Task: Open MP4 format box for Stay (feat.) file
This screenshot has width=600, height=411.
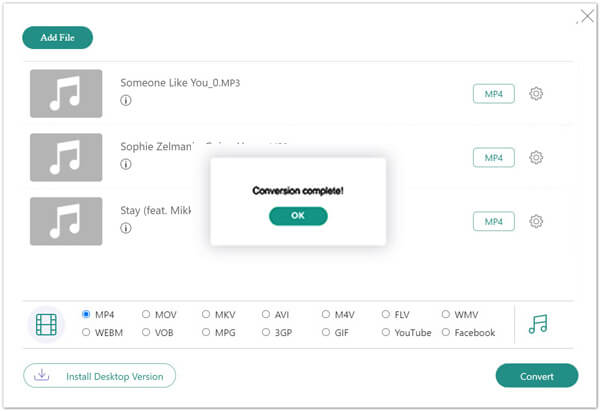Action: pos(494,222)
